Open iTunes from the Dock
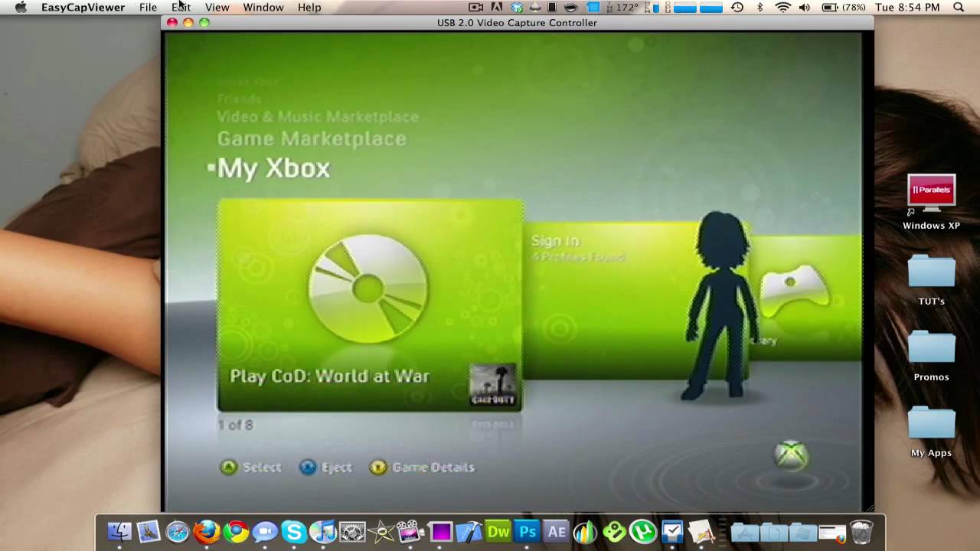Screen dimensions: 980x551 [323, 530]
